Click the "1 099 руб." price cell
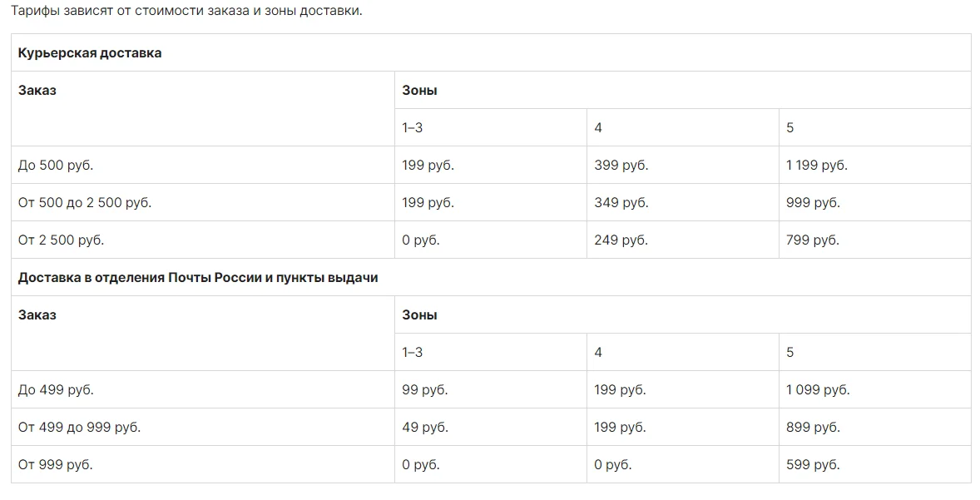980x500 pixels. 818,390
